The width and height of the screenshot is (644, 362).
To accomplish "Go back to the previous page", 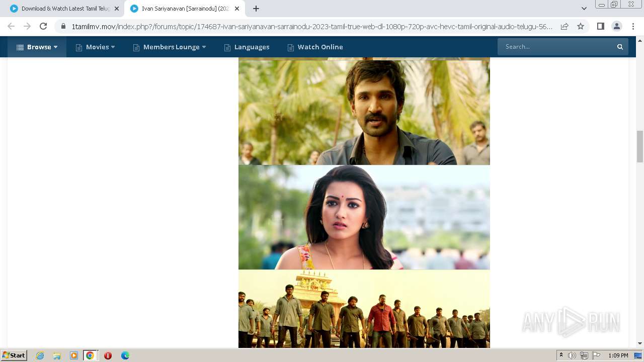I will 11,26.
